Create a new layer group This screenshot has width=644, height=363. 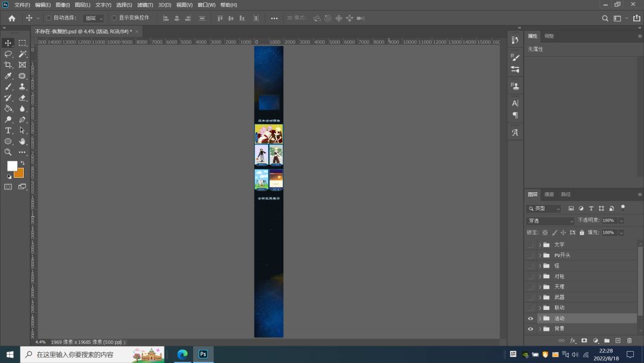[x=606, y=340]
